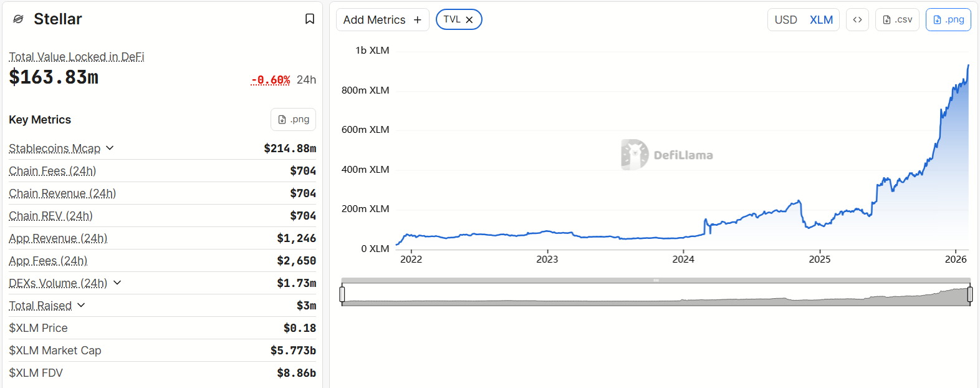980x388 pixels.
Task: Export chart data using the .csv button
Action: 897,19
